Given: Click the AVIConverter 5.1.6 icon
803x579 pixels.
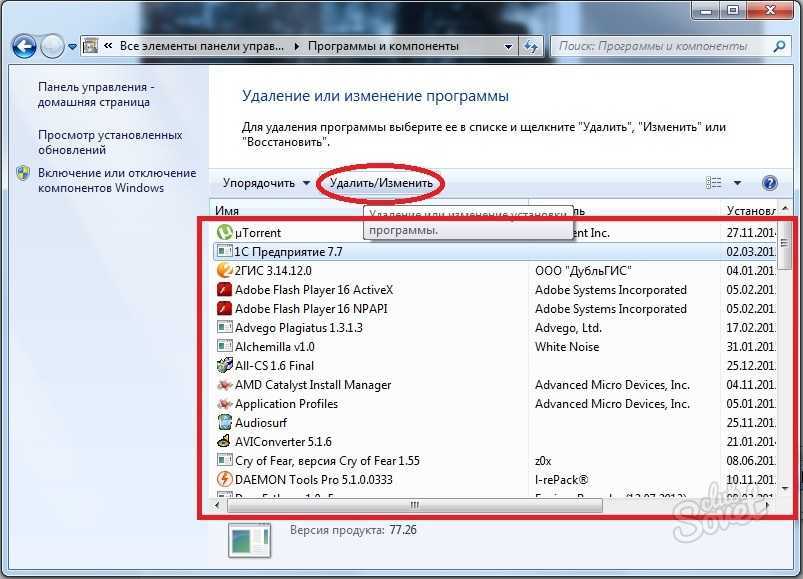Looking at the screenshot, I should tap(224, 441).
